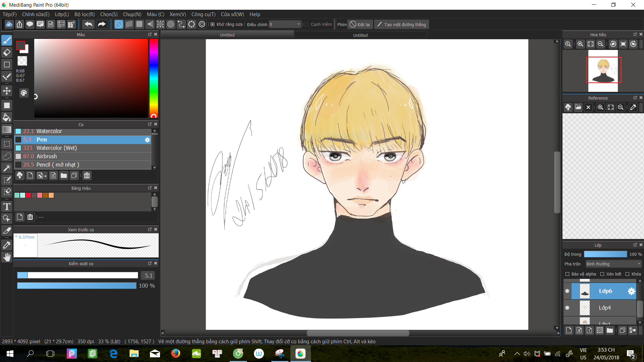This screenshot has width=644, height=362.
Task: Open Lớp6 layer settings gear
Action: [631, 291]
